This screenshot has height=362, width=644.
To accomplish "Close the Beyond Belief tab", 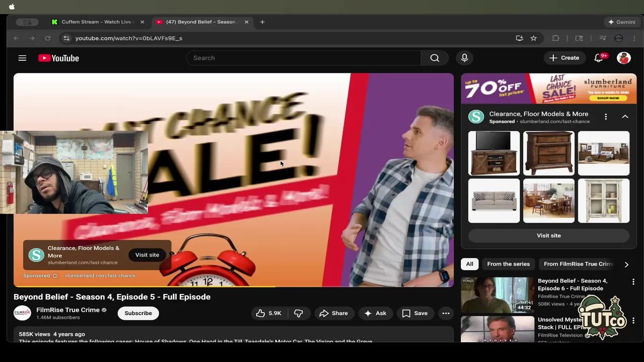I will coord(247,22).
